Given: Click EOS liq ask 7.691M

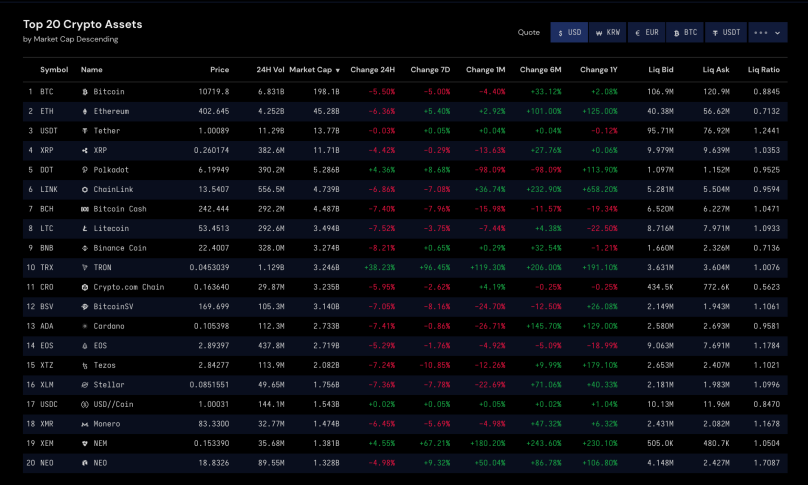Looking at the screenshot, I should tap(716, 346).
